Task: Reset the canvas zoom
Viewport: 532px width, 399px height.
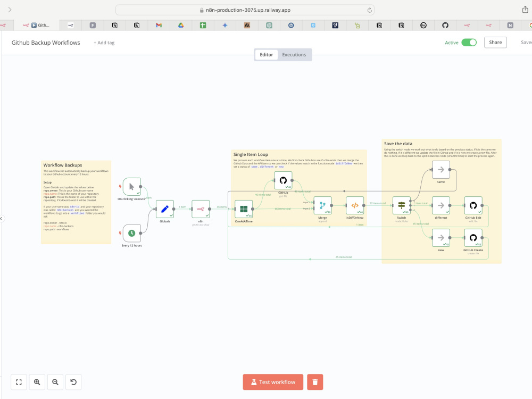Action: pos(73,382)
